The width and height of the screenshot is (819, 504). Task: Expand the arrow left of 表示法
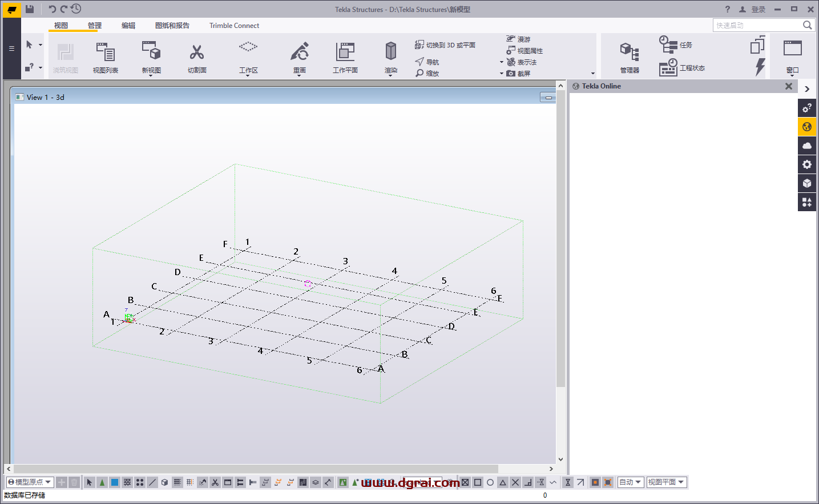tap(502, 62)
